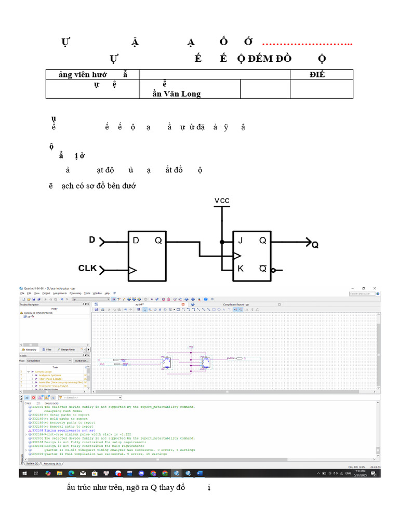Select message 'Timing requirements not met'
Screen dimensions: 399x532
(x=70, y=430)
